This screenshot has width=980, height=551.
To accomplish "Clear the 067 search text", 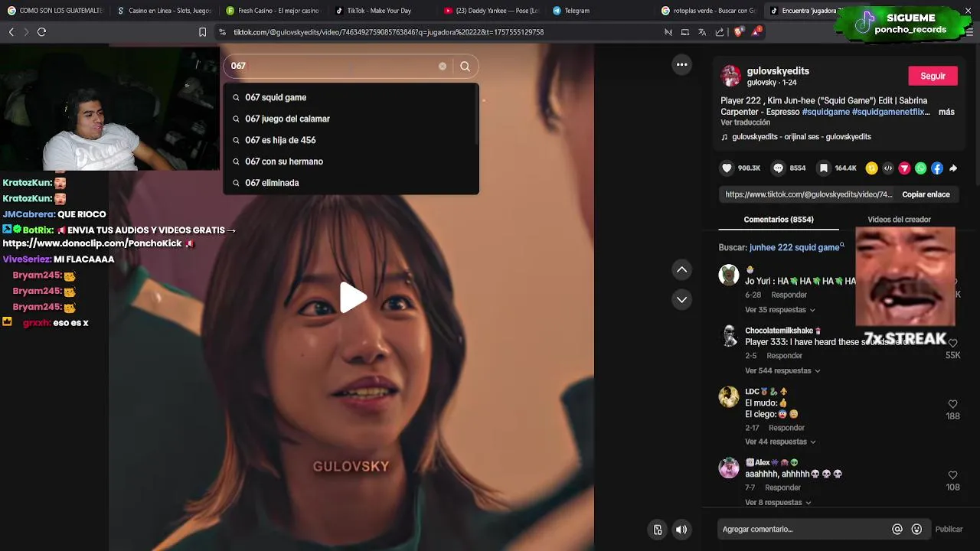I will (x=442, y=66).
